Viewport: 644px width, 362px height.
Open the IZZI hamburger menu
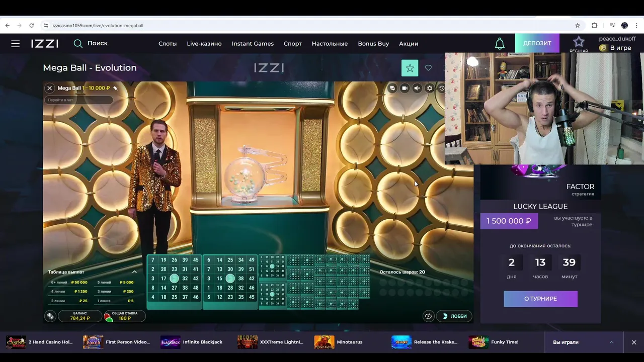16,44
